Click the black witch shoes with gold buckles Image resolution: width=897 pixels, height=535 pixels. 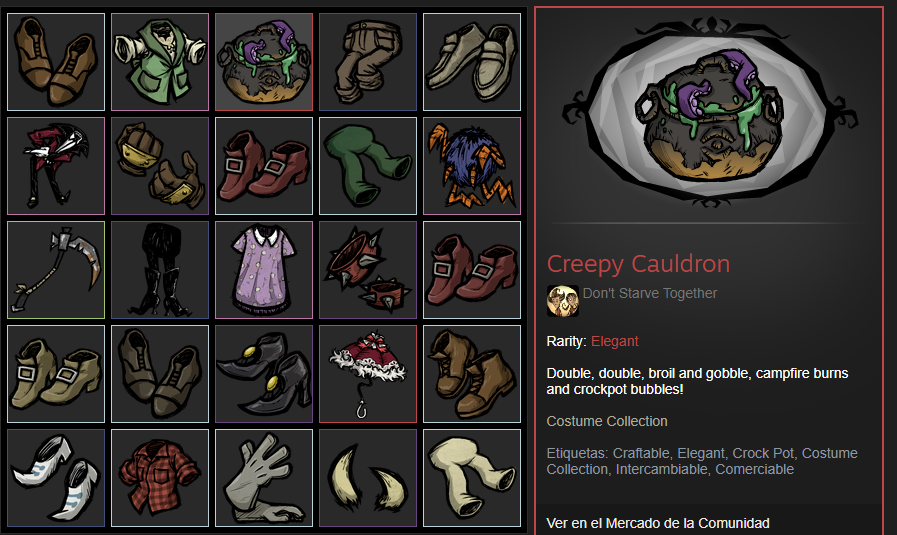click(x=264, y=374)
